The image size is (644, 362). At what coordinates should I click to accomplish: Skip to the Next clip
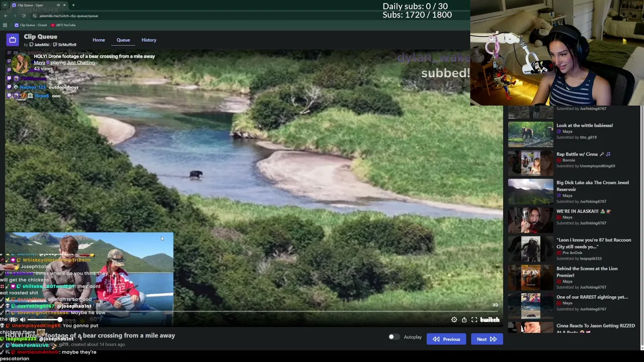pos(487,339)
